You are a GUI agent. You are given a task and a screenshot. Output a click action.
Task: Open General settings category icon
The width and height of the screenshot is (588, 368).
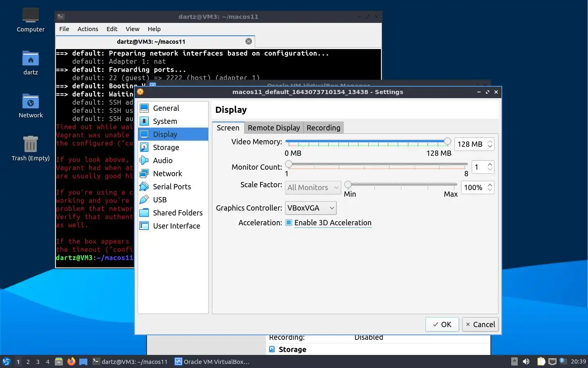pos(144,108)
